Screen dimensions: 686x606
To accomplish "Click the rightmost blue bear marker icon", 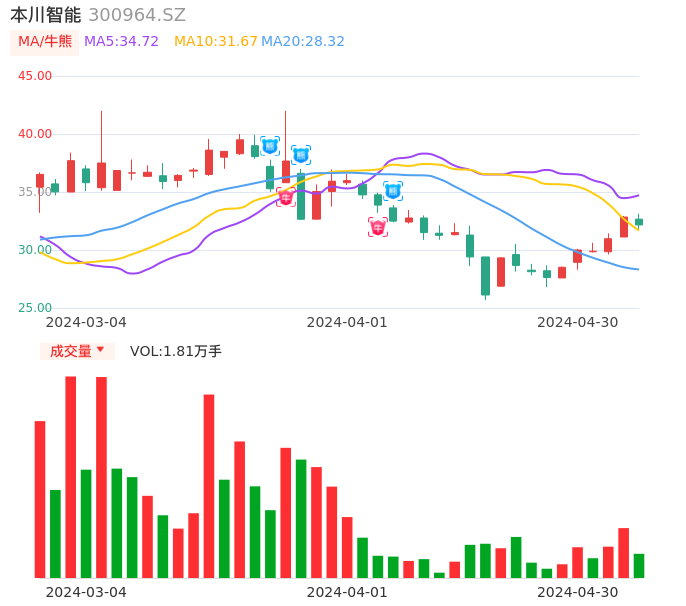I will 393,191.
